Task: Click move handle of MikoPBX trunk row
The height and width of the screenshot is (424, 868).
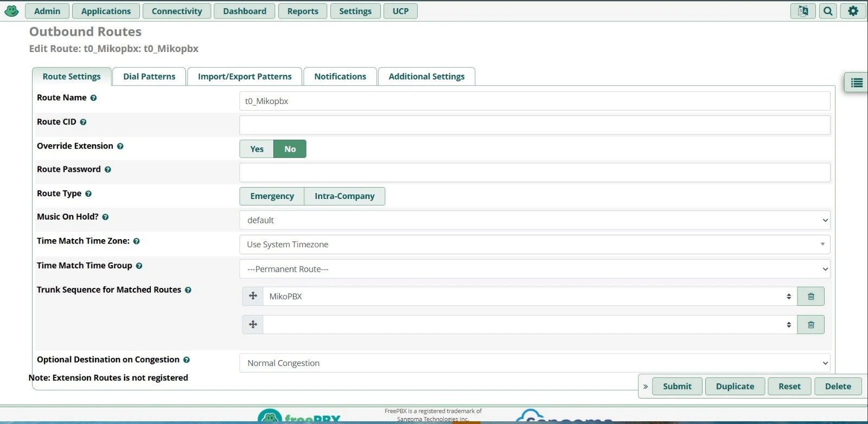Action: pos(253,296)
